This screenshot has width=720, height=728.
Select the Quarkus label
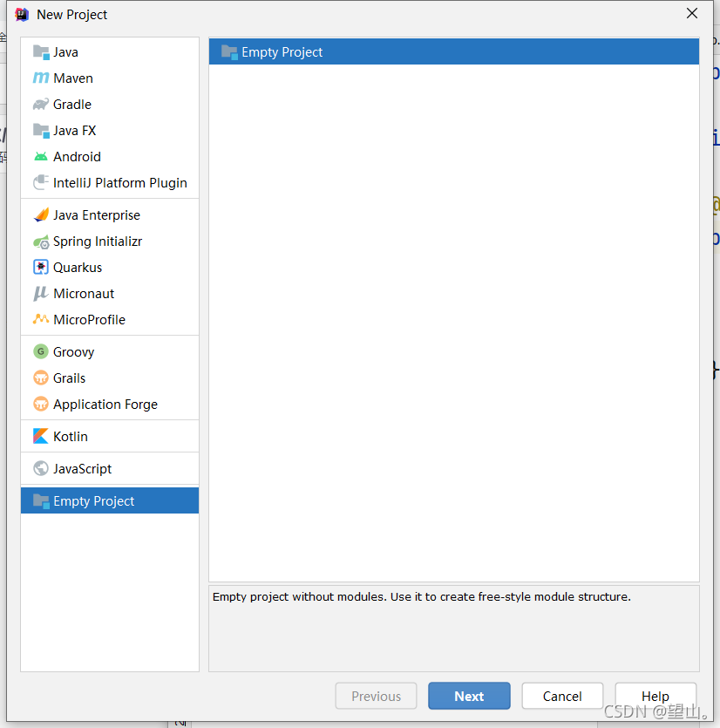78,268
